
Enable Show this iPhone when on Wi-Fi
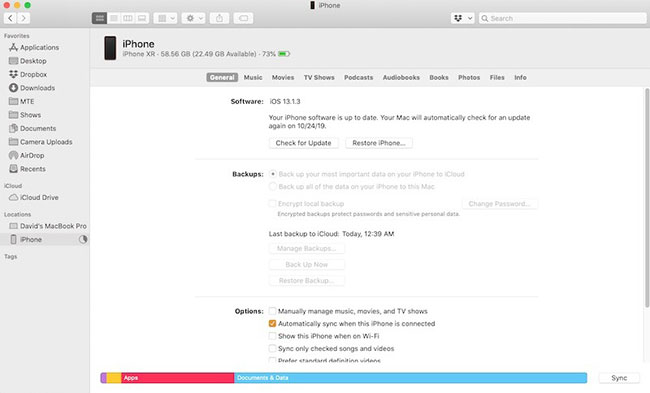click(x=272, y=336)
